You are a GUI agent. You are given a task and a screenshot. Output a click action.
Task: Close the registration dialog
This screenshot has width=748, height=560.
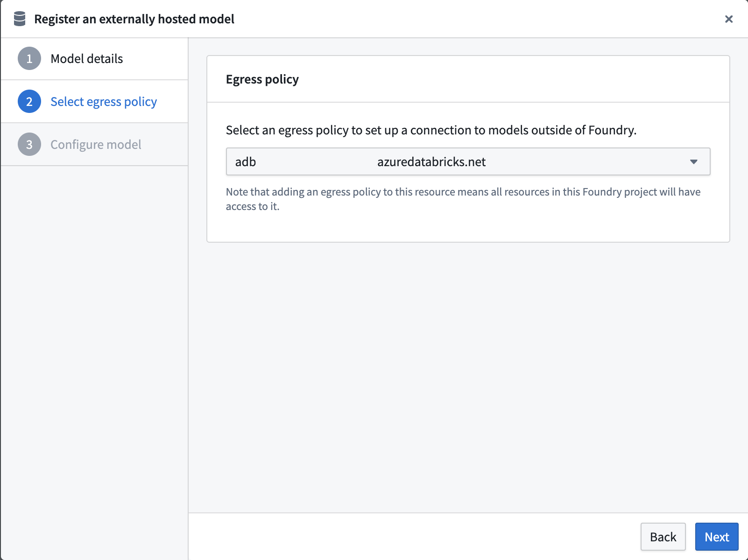[728, 19]
